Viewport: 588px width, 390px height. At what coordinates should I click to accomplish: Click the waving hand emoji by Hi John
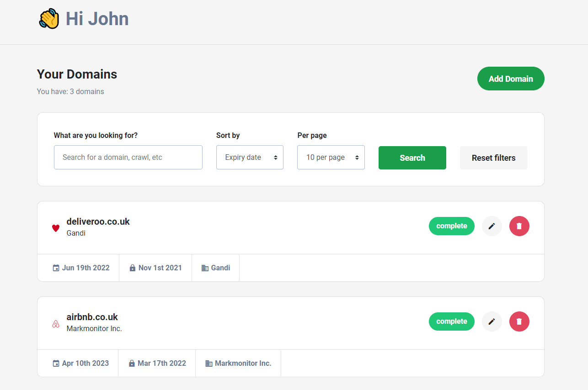click(x=49, y=19)
